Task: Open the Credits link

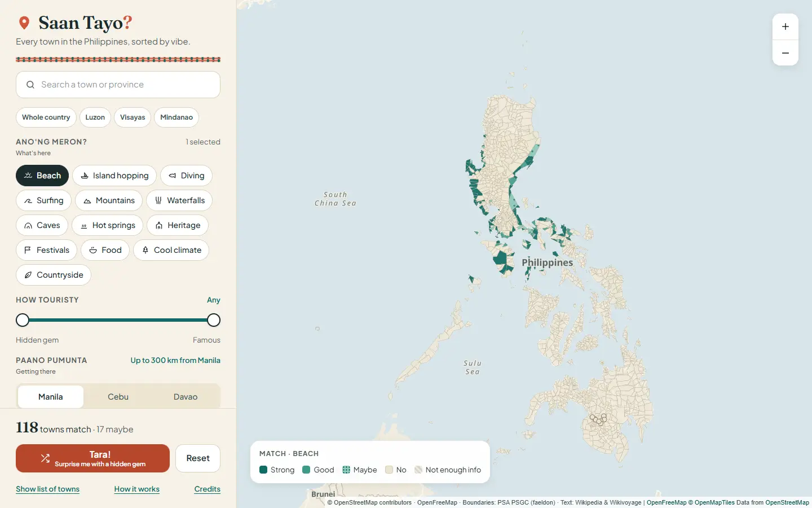Action: tap(208, 489)
